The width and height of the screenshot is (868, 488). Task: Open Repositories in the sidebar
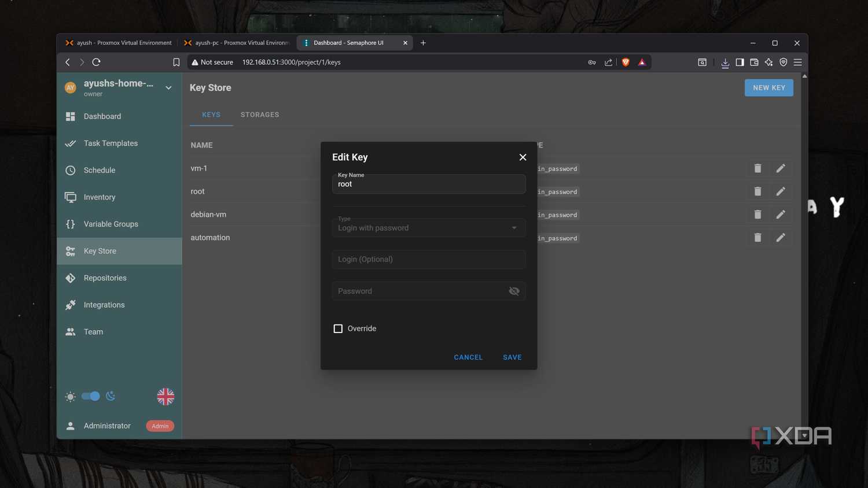119,278
